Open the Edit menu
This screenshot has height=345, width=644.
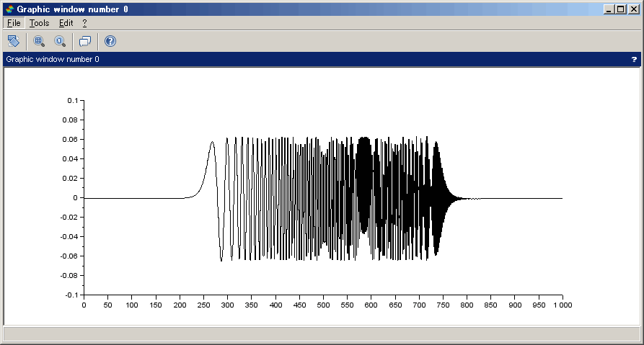66,23
